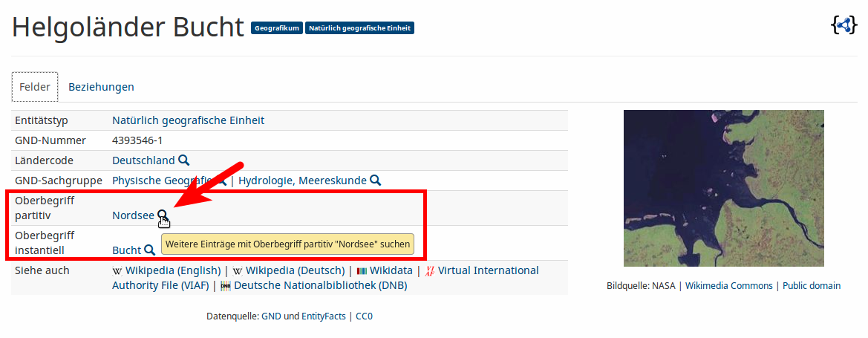Search entries with Ländercode Deutschland magnifier
868x338 pixels.
(184, 160)
